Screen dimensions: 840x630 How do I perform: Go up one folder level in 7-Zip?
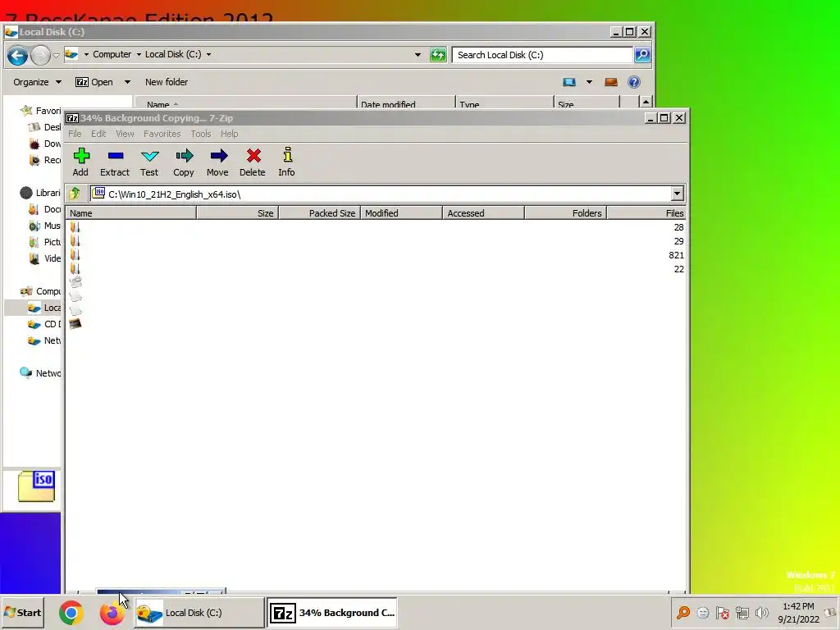[75, 194]
